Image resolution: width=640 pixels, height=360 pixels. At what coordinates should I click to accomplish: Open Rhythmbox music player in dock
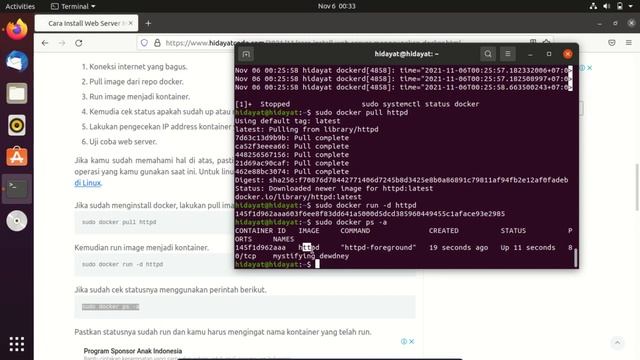pyautogui.click(x=17, y=125)
